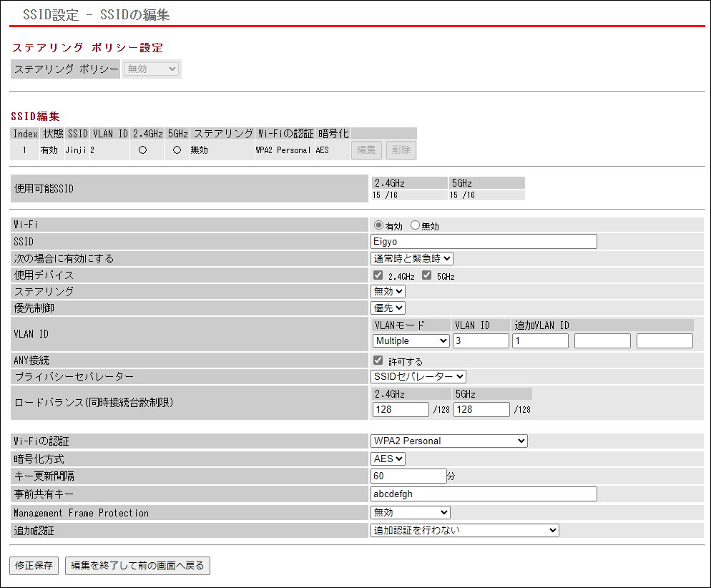
Task: Click the 5GHz circle mark in Jinji row
Action: click(177, 150)
